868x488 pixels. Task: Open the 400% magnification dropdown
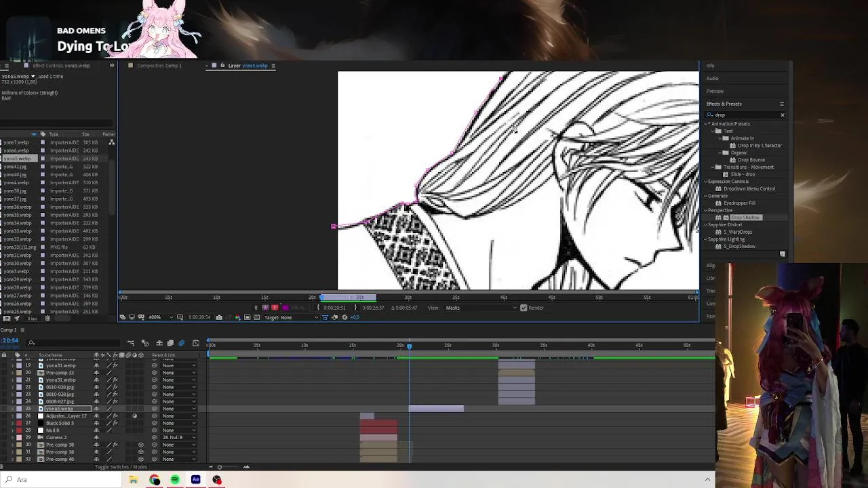[161, 317]
